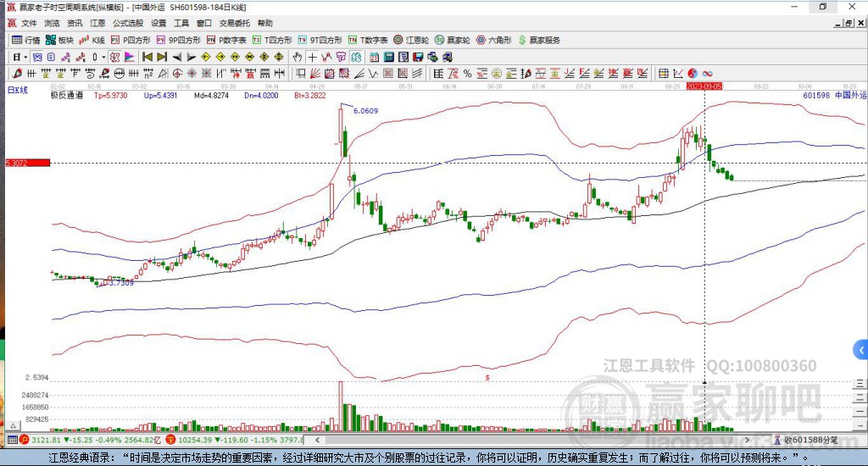
Task: Switch to K线 view button
Action: [x=92, y=40]
